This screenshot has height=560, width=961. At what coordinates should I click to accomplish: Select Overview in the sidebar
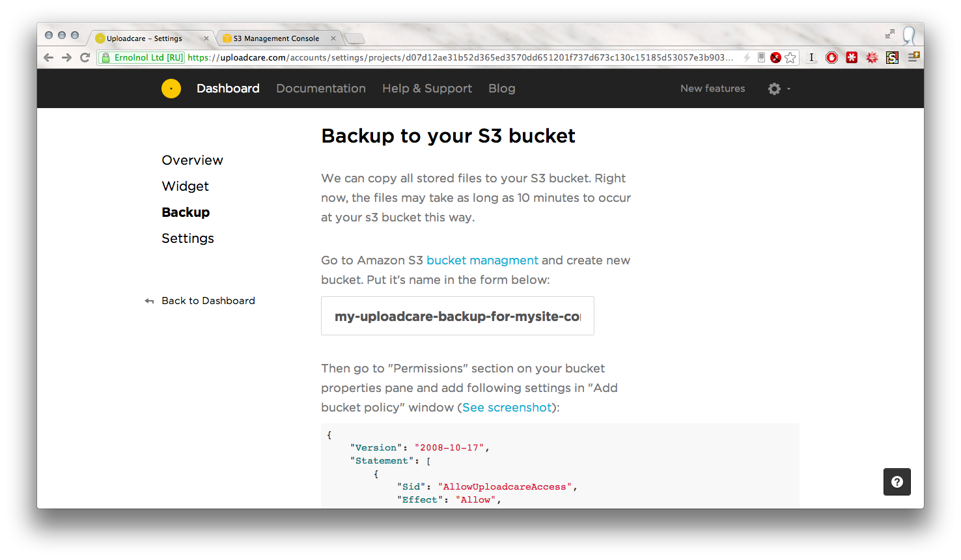tap(192, 160)
